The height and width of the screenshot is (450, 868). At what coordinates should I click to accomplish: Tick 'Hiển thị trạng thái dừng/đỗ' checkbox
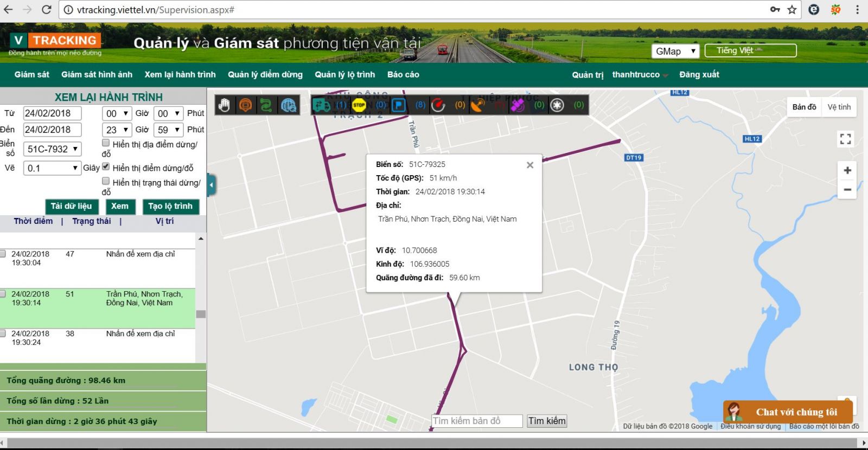point(106,181)
